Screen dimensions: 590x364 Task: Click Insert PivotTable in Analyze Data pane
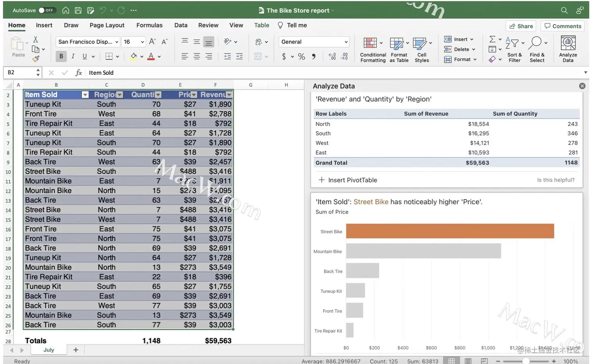tap(348, 180)
